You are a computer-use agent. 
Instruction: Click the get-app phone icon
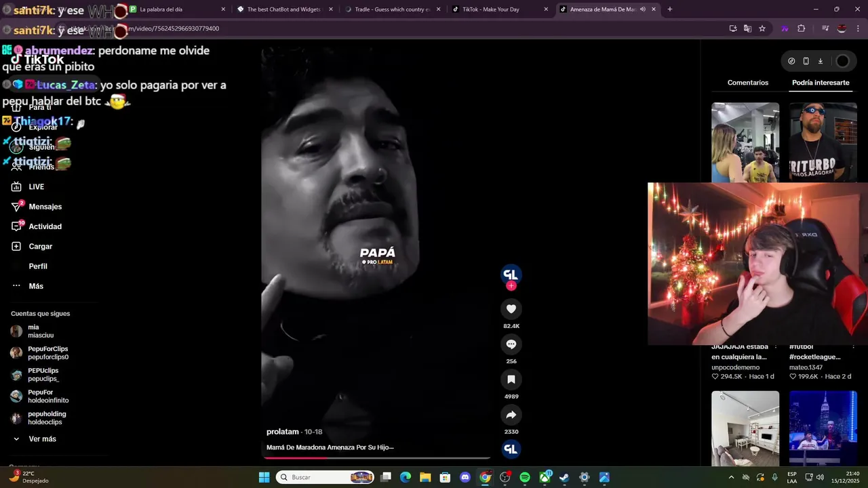point(806,61)
